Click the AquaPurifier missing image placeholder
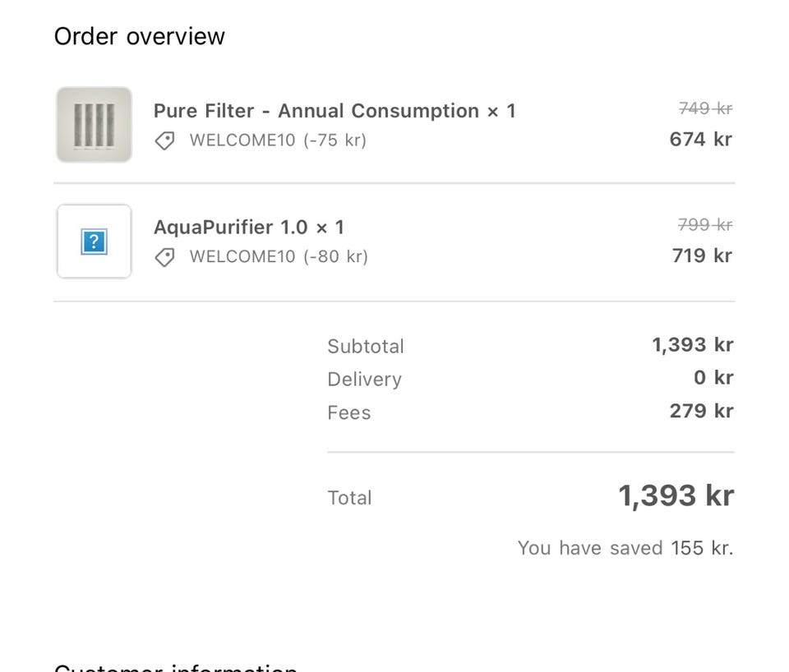This screenshot has width=789, height=672. point(94,242)
